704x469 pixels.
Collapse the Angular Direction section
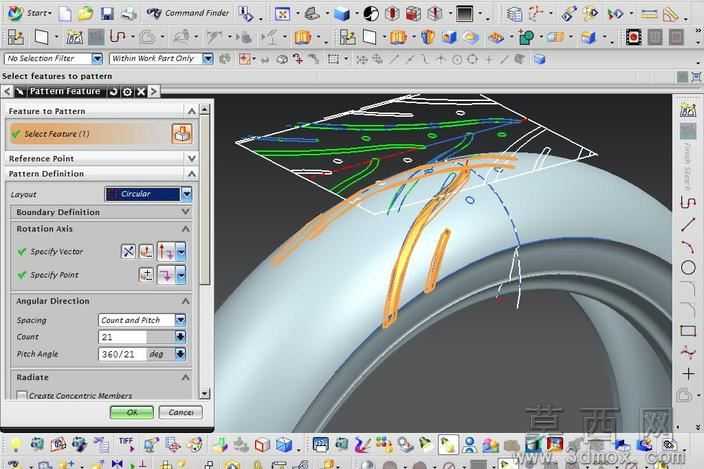185,301
